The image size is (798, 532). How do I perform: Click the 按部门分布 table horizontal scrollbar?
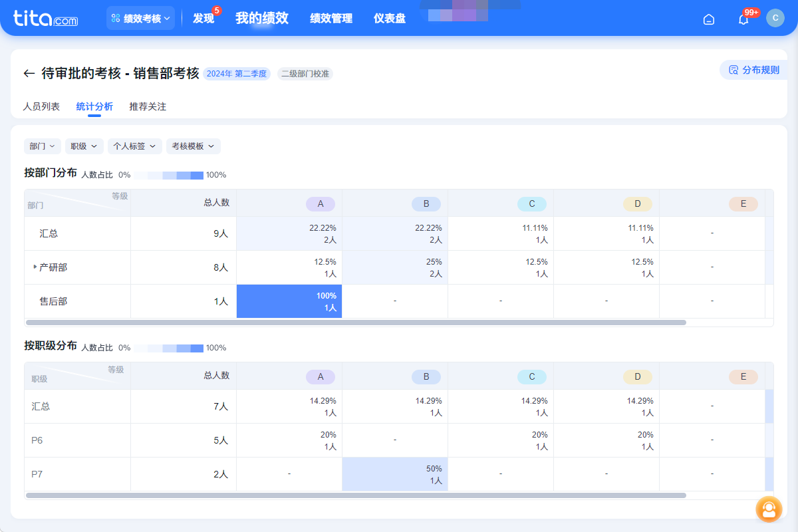[x=356, y=323]
